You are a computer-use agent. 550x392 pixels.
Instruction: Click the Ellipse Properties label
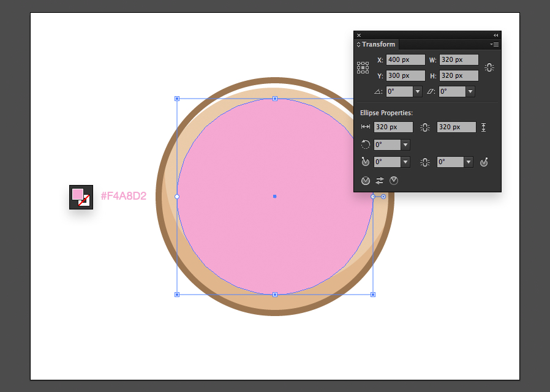(386, 113)
